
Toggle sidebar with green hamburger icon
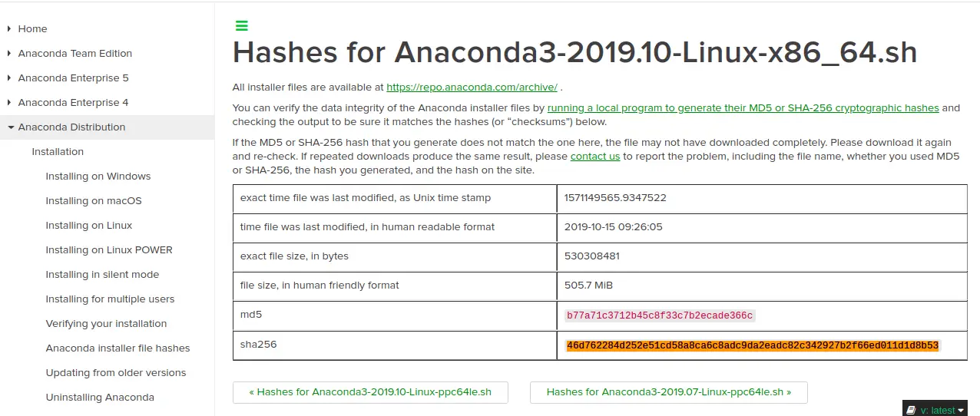tap(241, 26)
